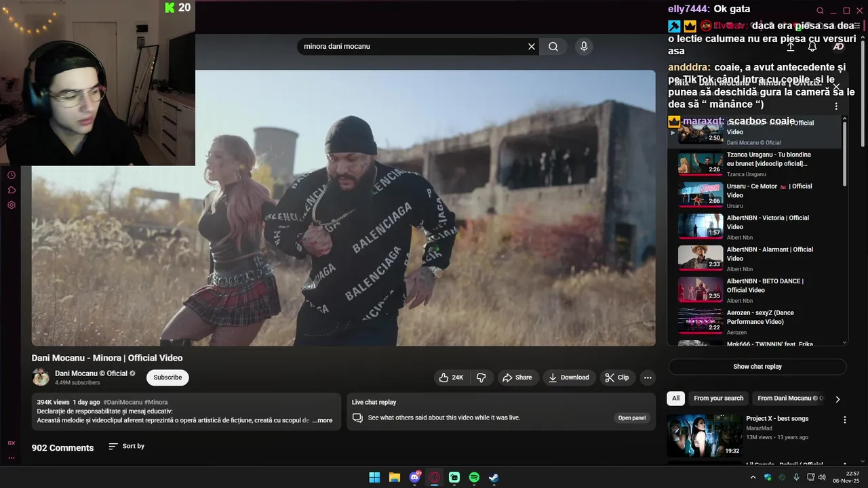Viewport: 868px width, 488px height.
Task: Open Project X - best songs thumbnail
Action: 704,435
